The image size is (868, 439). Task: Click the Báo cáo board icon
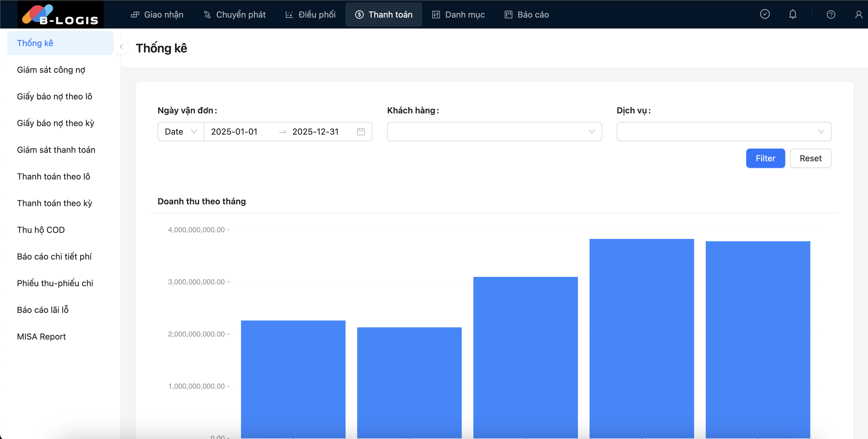(x=508, y=15)
